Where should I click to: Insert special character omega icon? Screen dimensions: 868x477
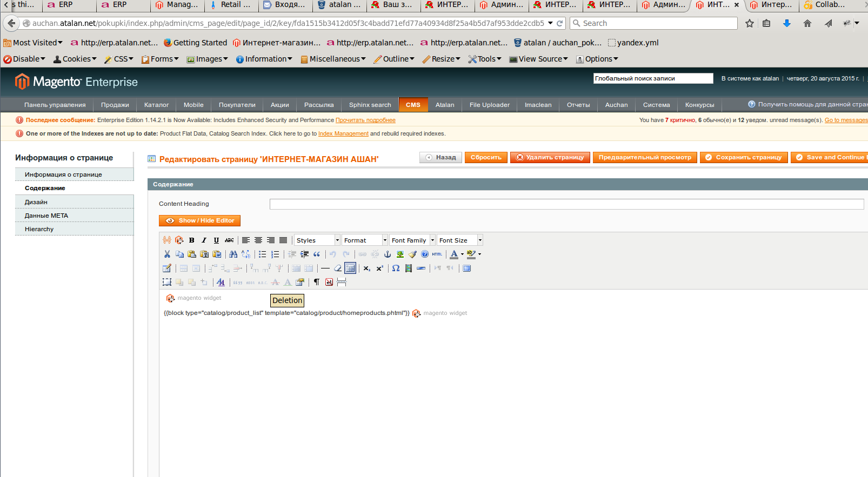(x=396, y=268)
